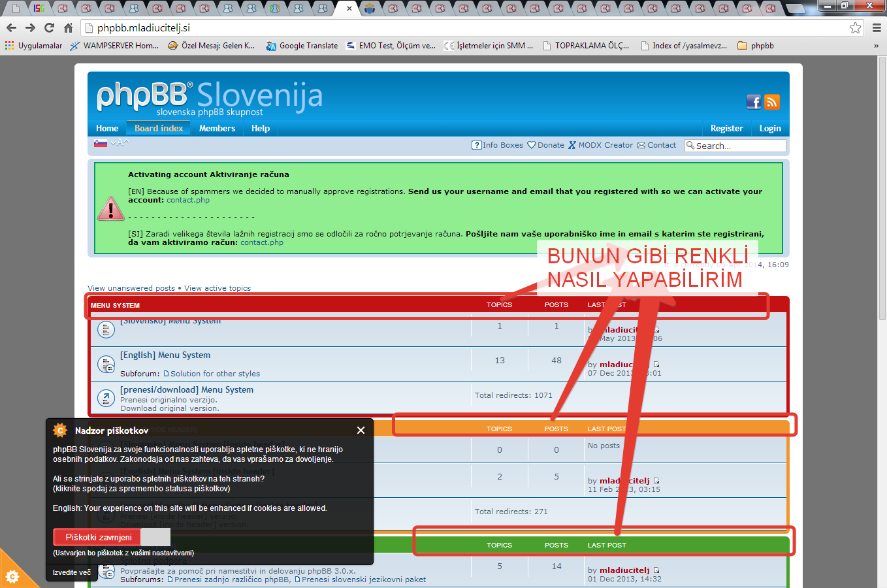Image resolution: width=887 pixels, height=588 pixels.
Task: Open the Google Translate bookmark
Action: pyautogui.click(x=302, y=46)
